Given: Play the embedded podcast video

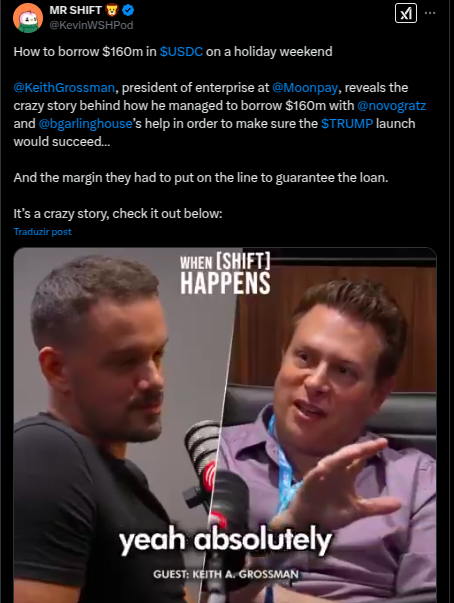Looking at the screenshot, I should pos(225,425).
